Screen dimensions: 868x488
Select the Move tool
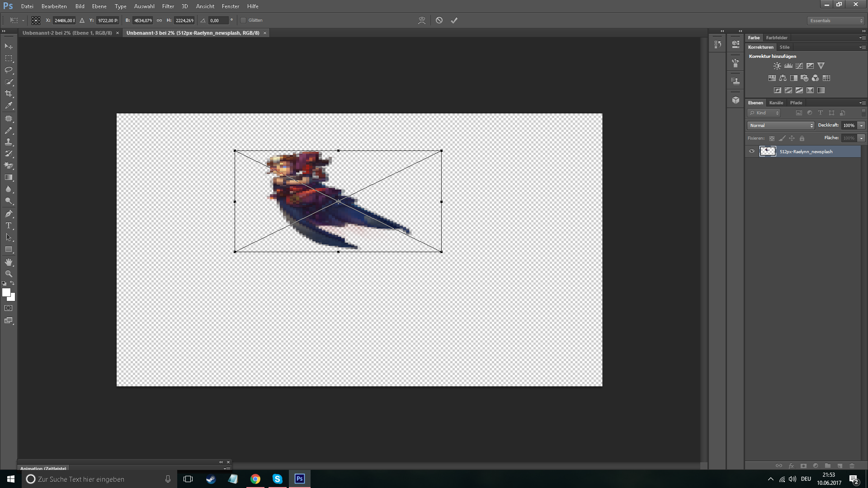pos(9,46)
